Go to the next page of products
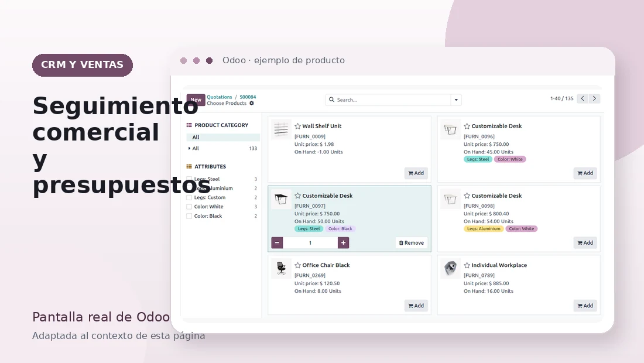 point(594,98)
